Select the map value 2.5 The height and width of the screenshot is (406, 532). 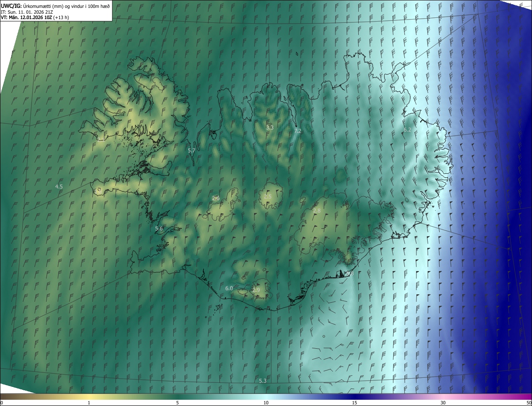point(268,197)
